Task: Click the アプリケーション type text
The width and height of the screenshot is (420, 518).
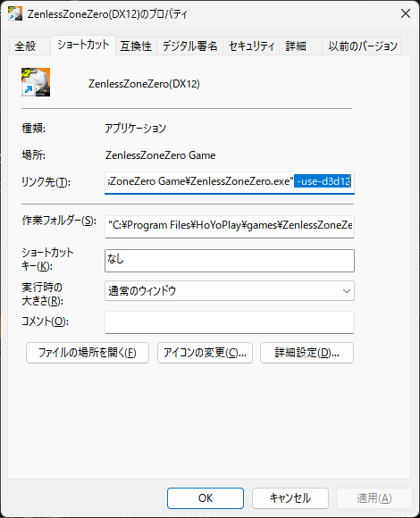Action: pyautogui.click(x=135, y=129)
